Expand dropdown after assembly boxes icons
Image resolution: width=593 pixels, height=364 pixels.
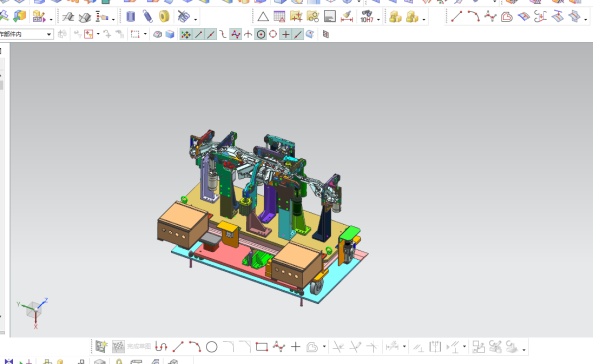point(424,18)
